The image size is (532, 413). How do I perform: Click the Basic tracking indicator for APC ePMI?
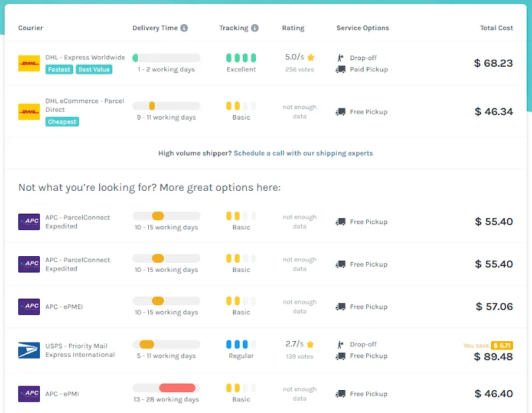click(x=242, y=388)
